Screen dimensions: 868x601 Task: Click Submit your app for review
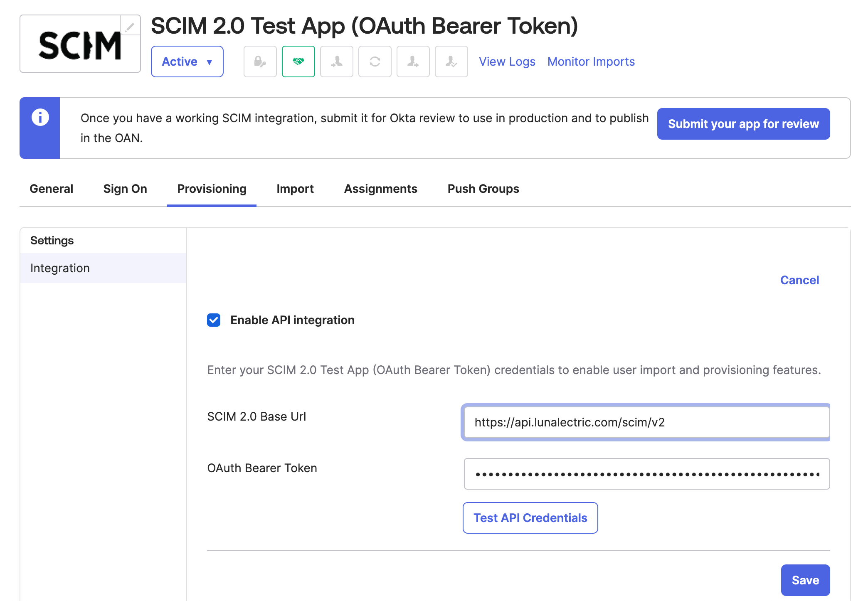pos(743,123)
